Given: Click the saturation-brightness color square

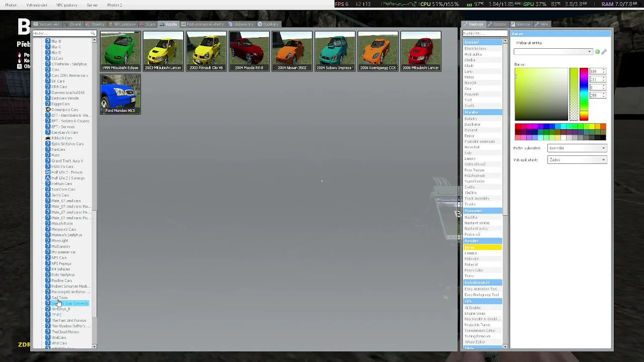Looking at the screenshot, I should 541,94.
